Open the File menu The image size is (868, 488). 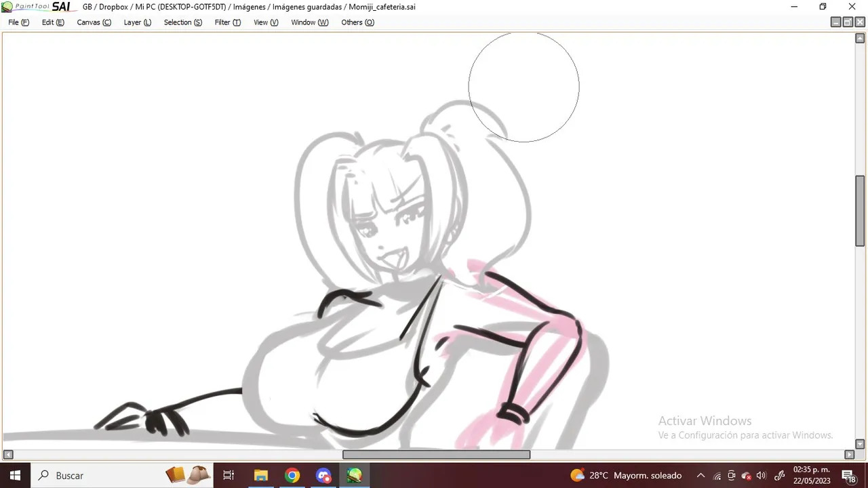coord(18,22)
